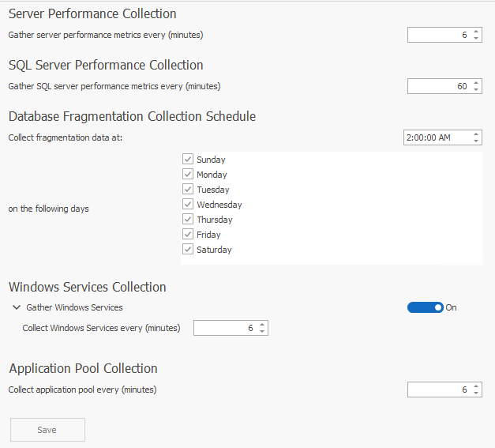Uncheck the Sunday checkbox
The width and height of the screenshot is (495, 448).
(188, 160)
